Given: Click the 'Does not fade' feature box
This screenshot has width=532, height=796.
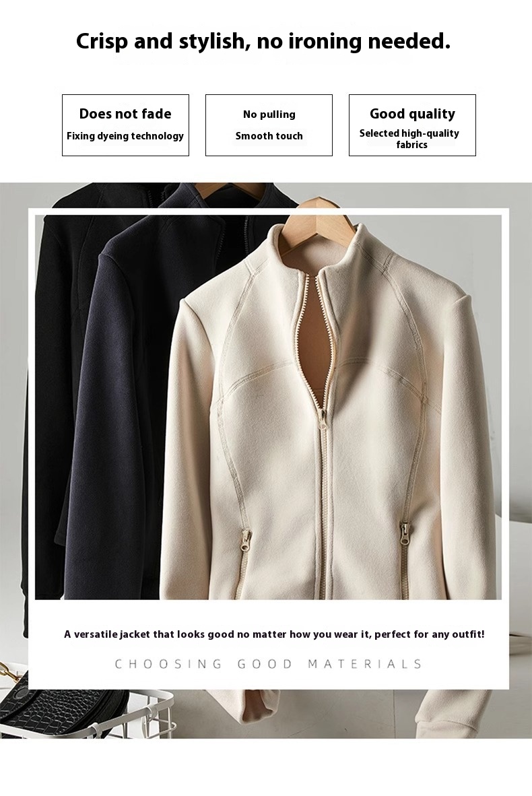Looking at the screenshot, I should 125,125.
